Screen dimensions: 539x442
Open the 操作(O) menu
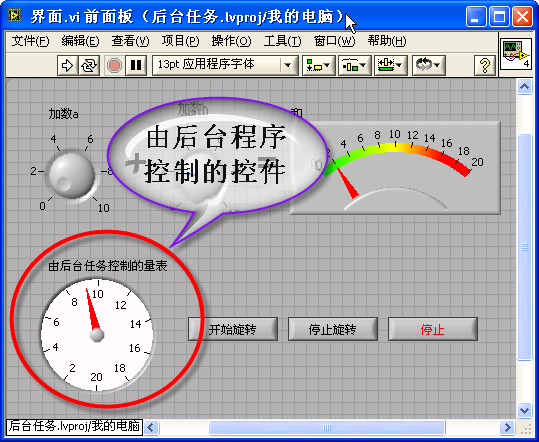point(231,41)
